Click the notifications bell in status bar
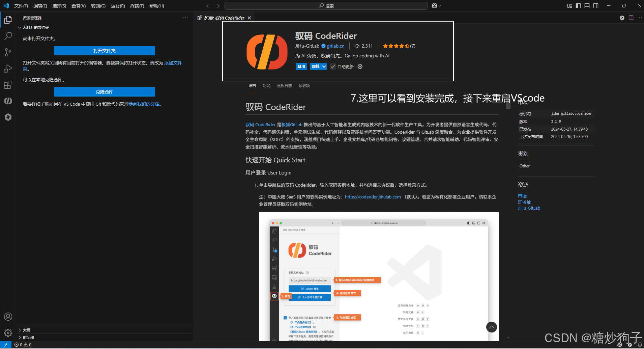Viewport: 644px width, 349px height. coord(640,345)
